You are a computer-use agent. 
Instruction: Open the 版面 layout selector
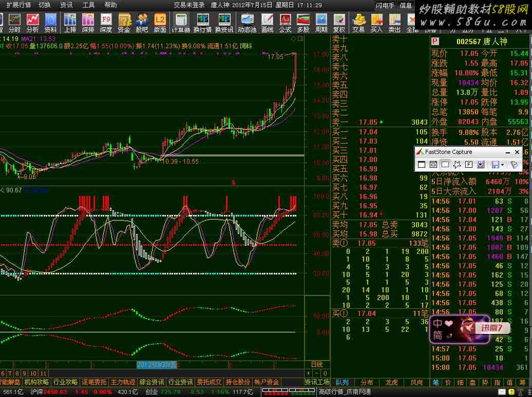pos(160,23)
